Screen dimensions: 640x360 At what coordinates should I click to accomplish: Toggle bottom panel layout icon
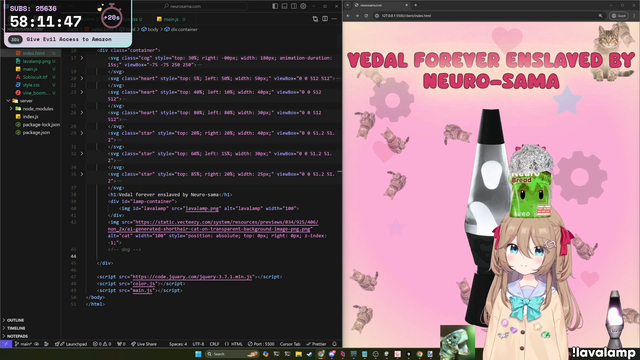point(284,6)
